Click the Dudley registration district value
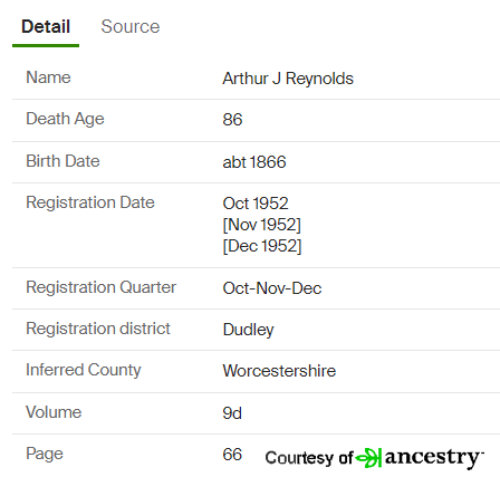Screen dimensions: 500x477 248,330
